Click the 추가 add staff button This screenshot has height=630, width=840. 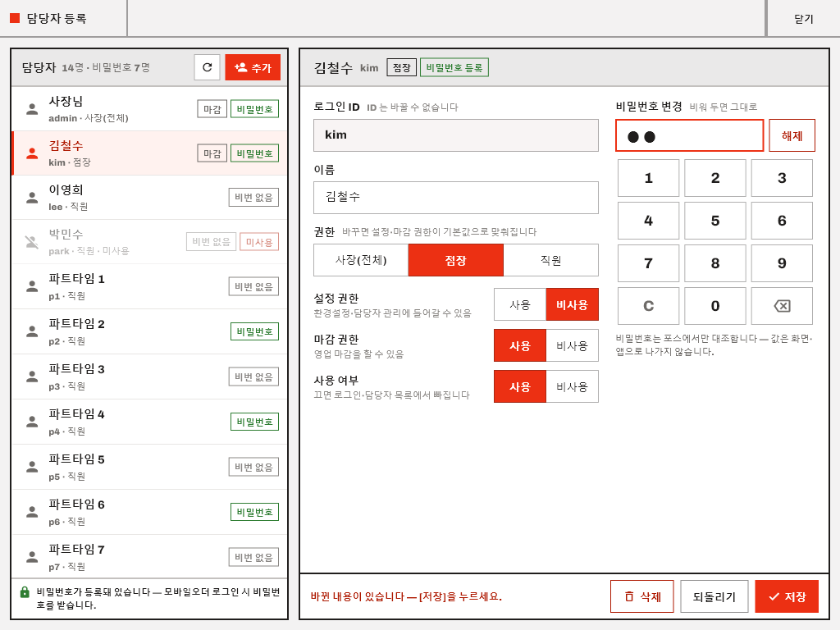pyautogui.click(x=253, y=67)
